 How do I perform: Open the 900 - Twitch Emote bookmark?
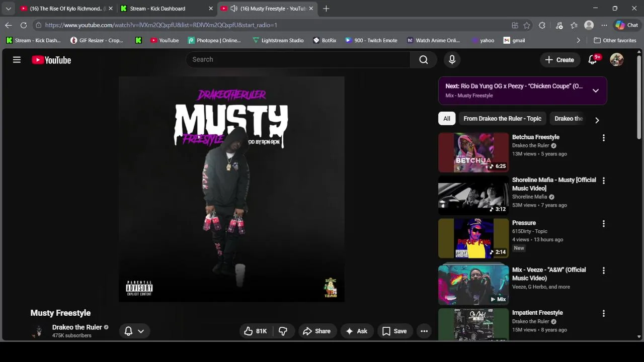pos(371,40)
